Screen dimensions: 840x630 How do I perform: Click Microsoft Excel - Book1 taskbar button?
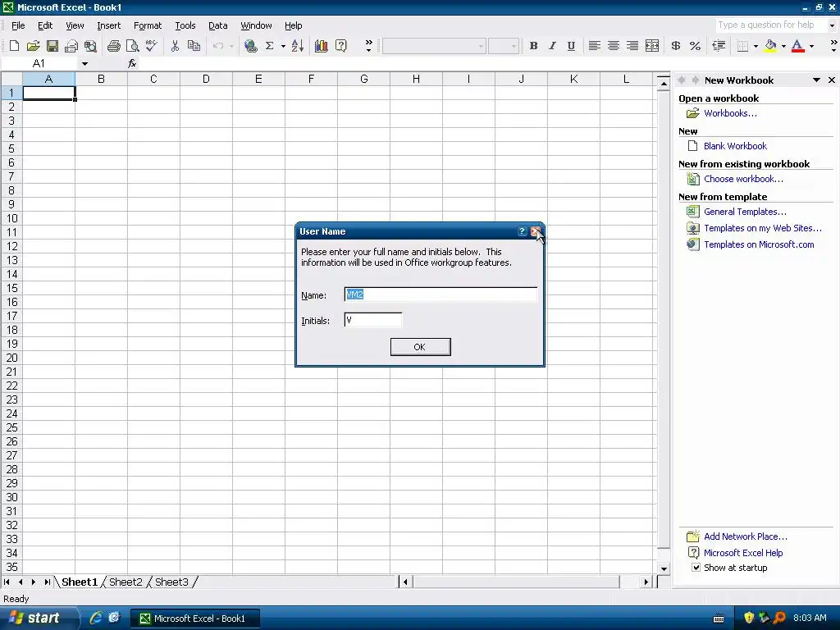click(x=195, y=619)
